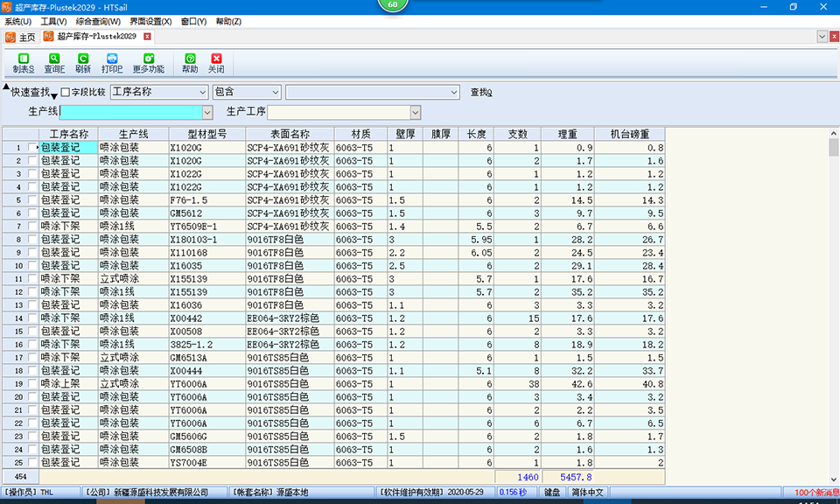Tick the checkbox for row 8
The height and width of the screenshot is (504, 840).
pos(32,240)
